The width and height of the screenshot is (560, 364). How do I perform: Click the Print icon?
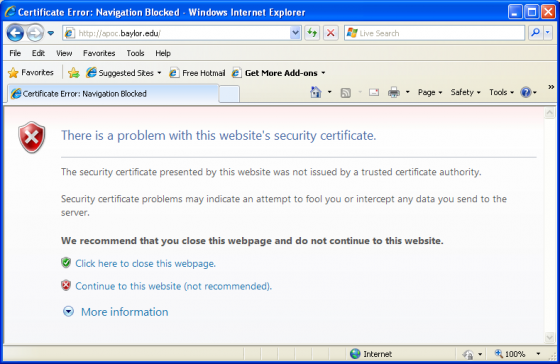[x=394, y=93]
